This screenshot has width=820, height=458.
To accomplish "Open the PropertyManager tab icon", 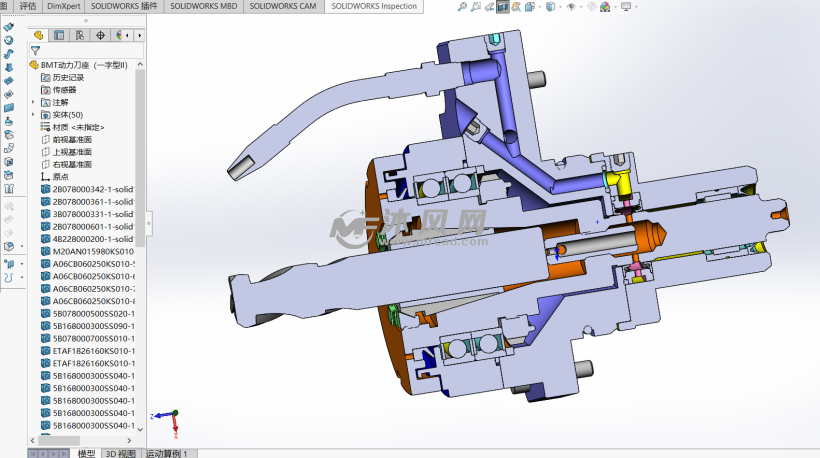I will [x=59, y=35].
